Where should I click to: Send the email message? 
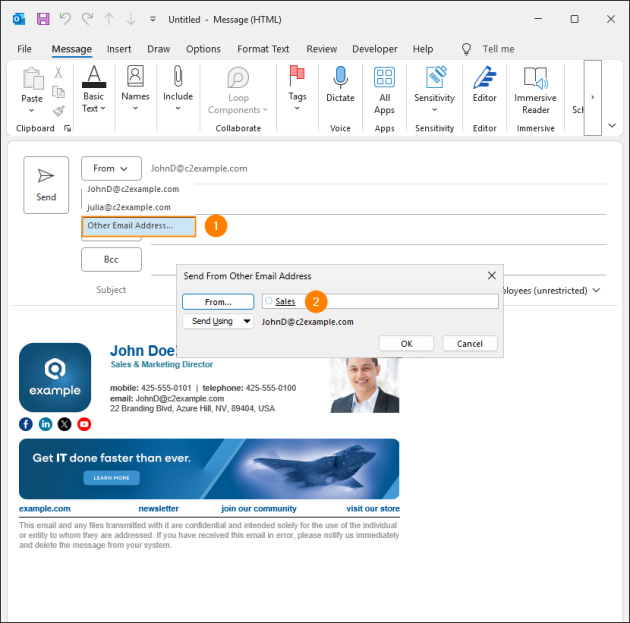(46, 185)
